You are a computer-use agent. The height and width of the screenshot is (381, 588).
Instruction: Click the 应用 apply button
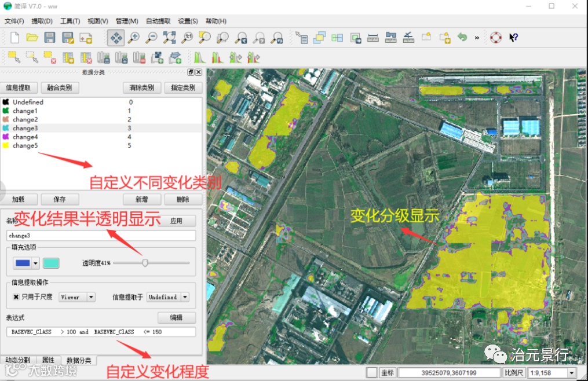click(x=176, y=221)
